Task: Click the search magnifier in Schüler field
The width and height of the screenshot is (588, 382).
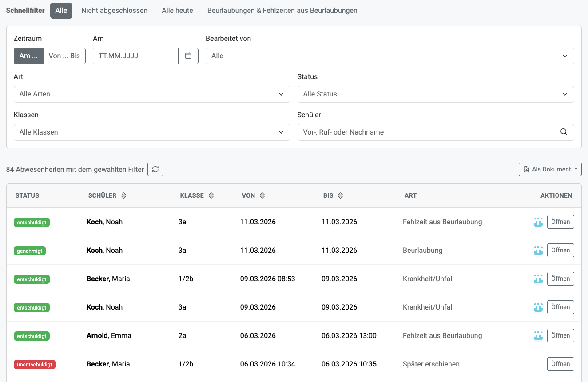Action: (564, 132)
